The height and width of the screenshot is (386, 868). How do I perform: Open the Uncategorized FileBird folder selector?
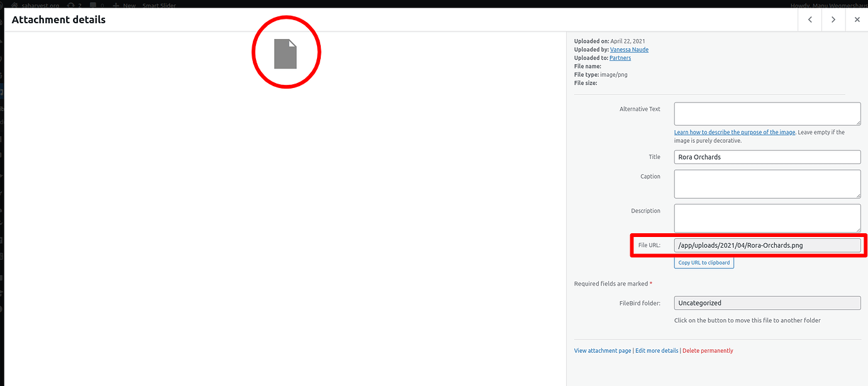(x=767, y=302)
